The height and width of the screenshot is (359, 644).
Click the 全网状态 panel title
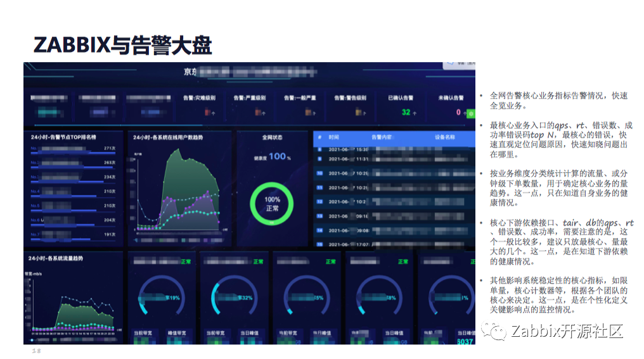273,137
